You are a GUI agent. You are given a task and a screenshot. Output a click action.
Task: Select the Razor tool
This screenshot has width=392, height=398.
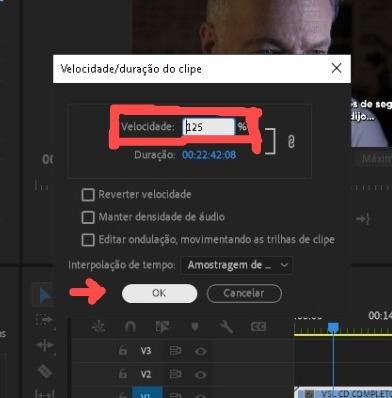[x=44, y=371]
